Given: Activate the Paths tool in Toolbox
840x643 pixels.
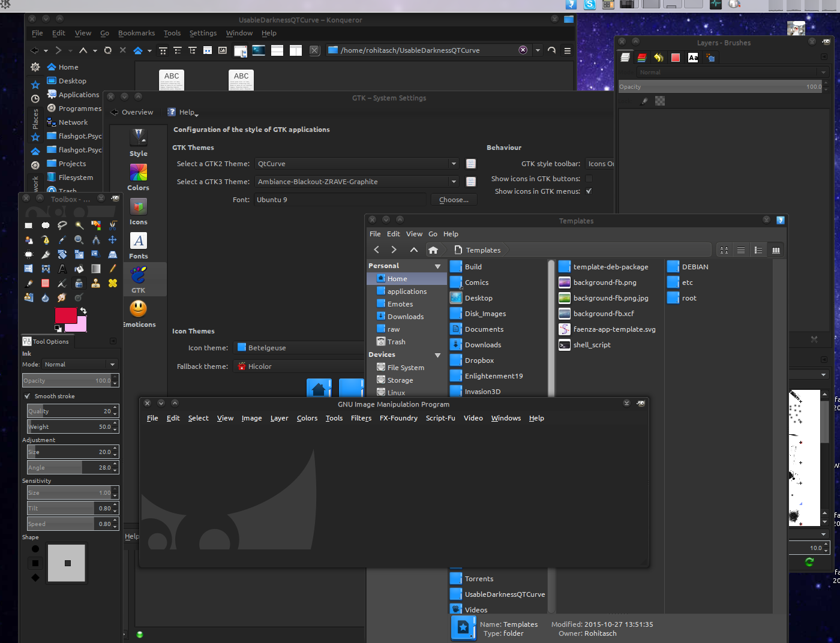Looking at the screenshot, I should coord(46,240).
